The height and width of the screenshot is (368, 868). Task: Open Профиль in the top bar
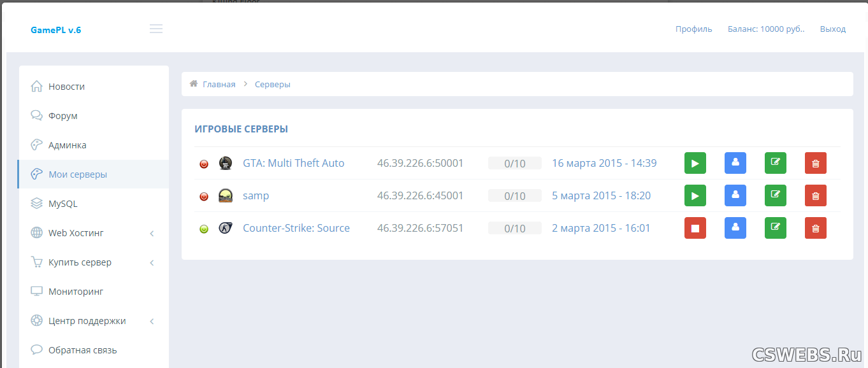[x=694, y=29]
